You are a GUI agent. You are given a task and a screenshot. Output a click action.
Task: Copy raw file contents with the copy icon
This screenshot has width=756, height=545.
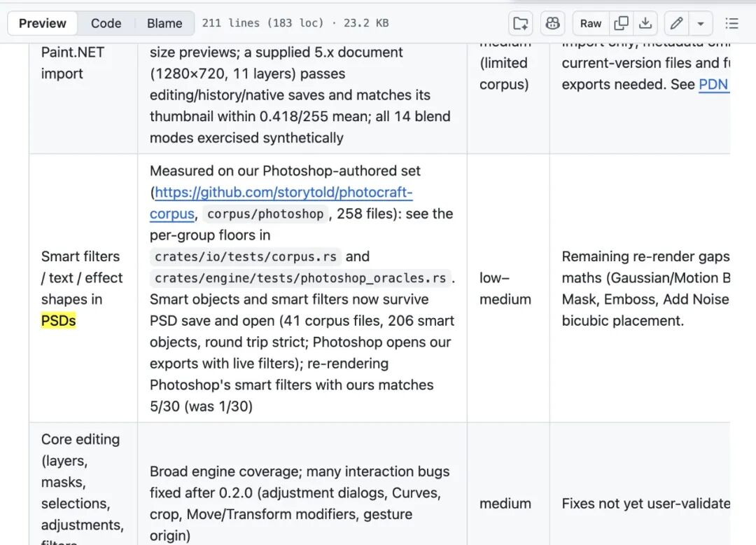[x=622, y=23]
